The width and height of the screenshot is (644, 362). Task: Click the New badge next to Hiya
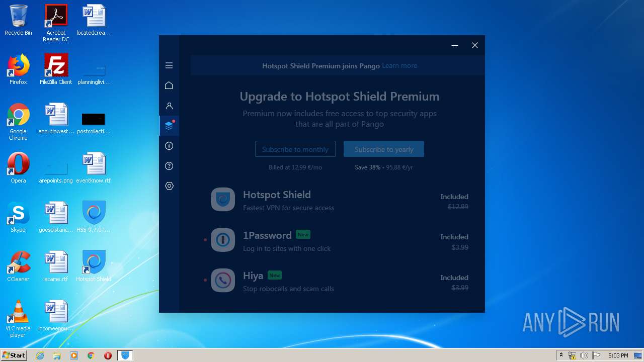click(275, 275)
